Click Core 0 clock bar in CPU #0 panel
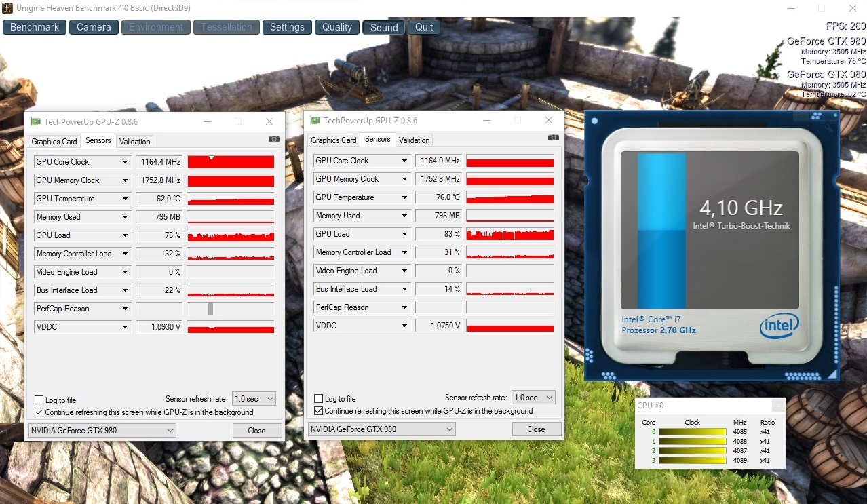The width and height of the screenshot is (867, 504). pyautogui.click(x=693, y=432)
